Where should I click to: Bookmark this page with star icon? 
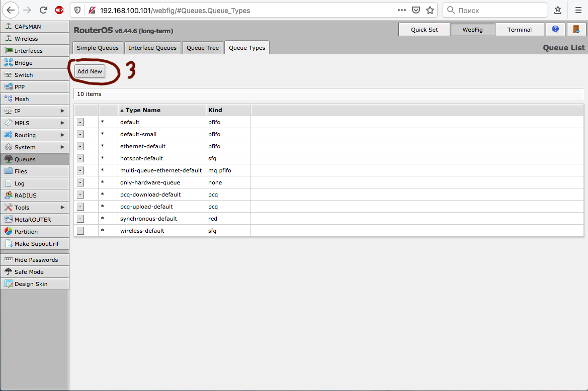point(430,10)
